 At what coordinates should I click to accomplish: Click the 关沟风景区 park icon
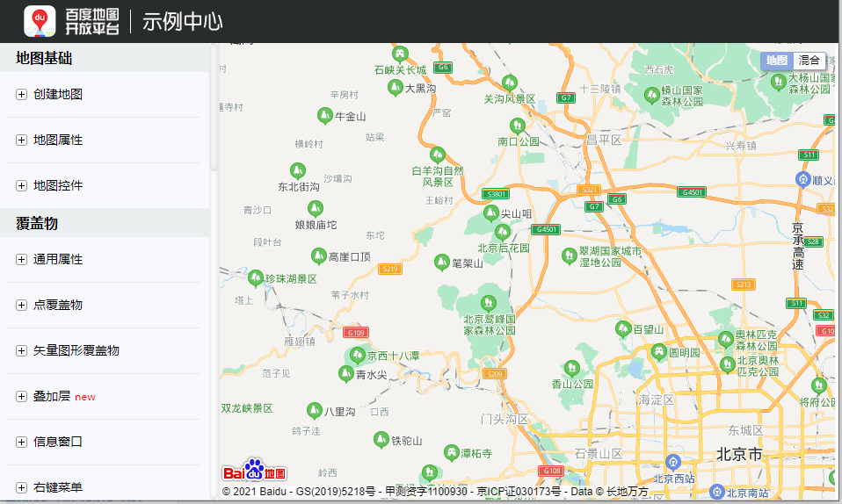pos(510,83)
